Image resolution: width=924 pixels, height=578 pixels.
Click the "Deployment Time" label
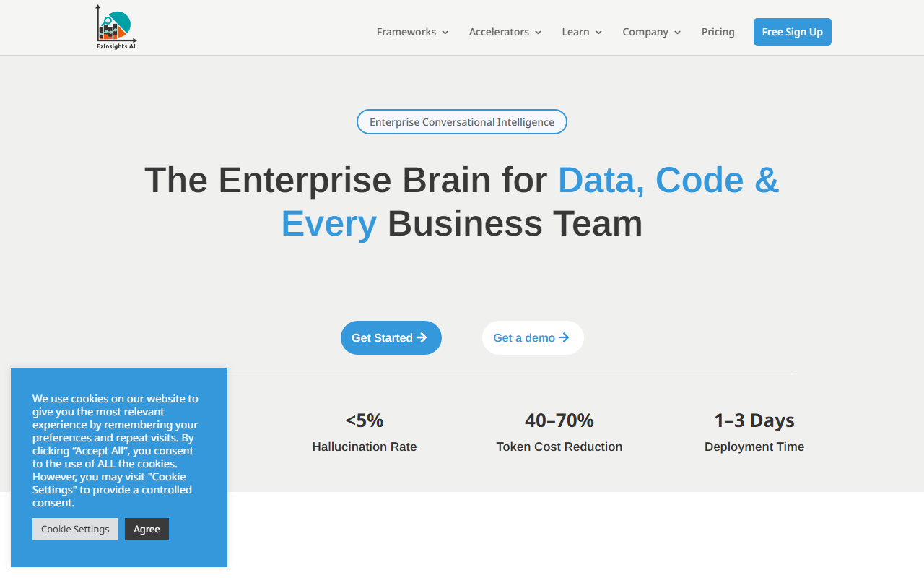pyautogui.click(x=754, y=447)
